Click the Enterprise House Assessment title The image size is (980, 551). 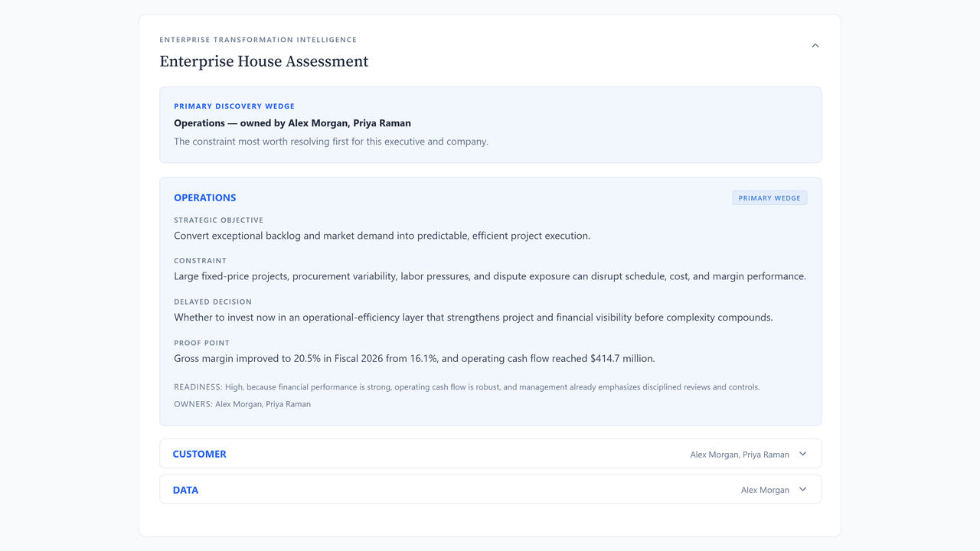click(264, 61)
